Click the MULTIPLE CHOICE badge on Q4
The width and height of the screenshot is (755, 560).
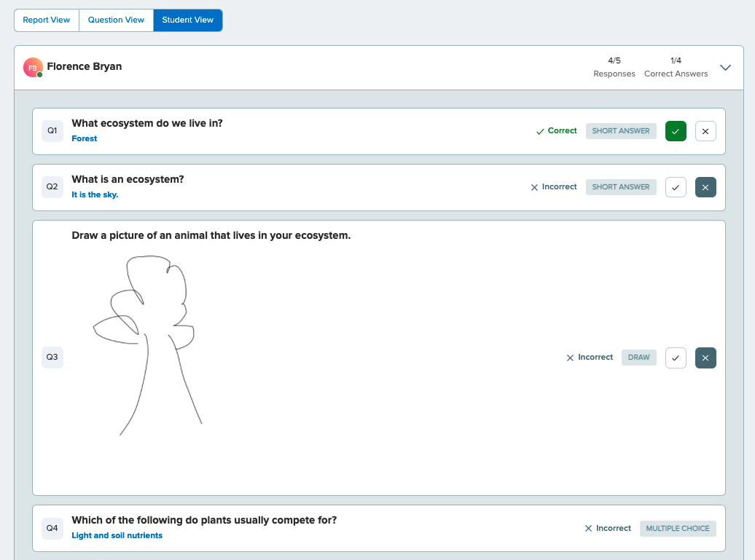click(x=678, y=529)
